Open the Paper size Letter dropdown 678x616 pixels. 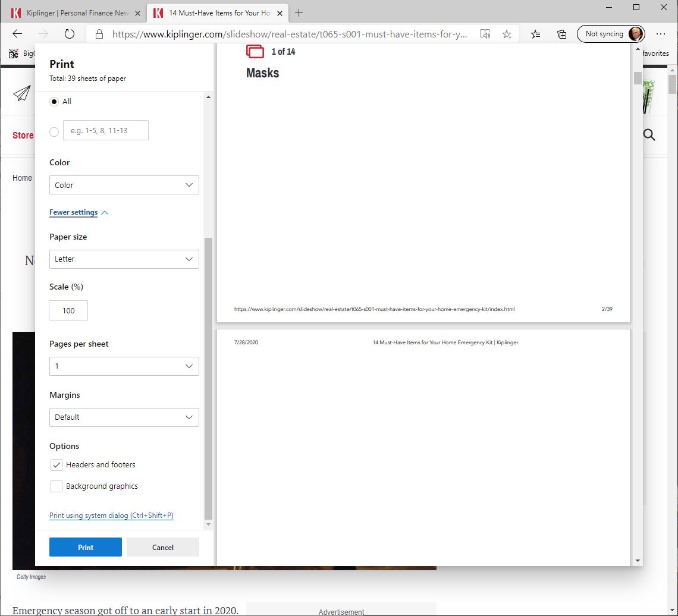pos(124,259)
